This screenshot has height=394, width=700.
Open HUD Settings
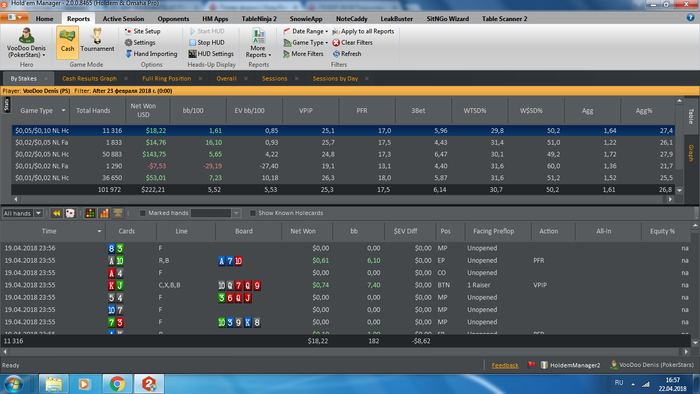(x=211, y=54)
